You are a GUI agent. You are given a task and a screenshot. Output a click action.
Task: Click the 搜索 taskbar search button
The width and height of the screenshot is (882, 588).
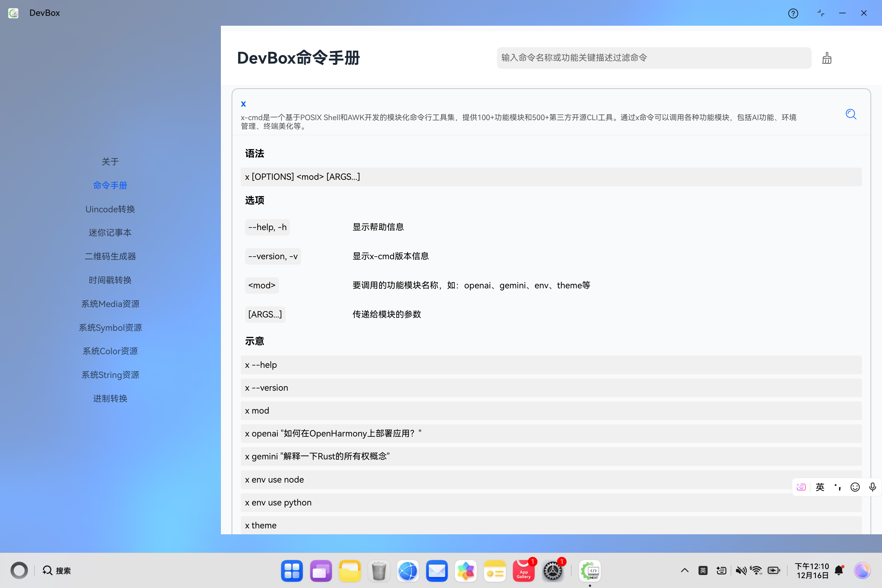(57, 570)
